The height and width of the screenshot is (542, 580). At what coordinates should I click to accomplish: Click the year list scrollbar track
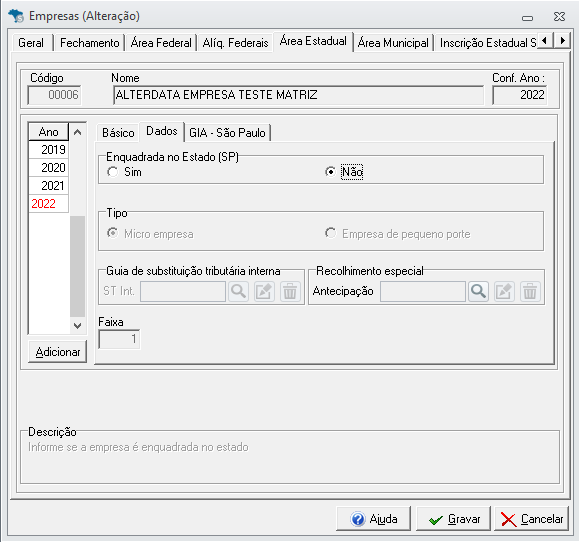[77, 266]
